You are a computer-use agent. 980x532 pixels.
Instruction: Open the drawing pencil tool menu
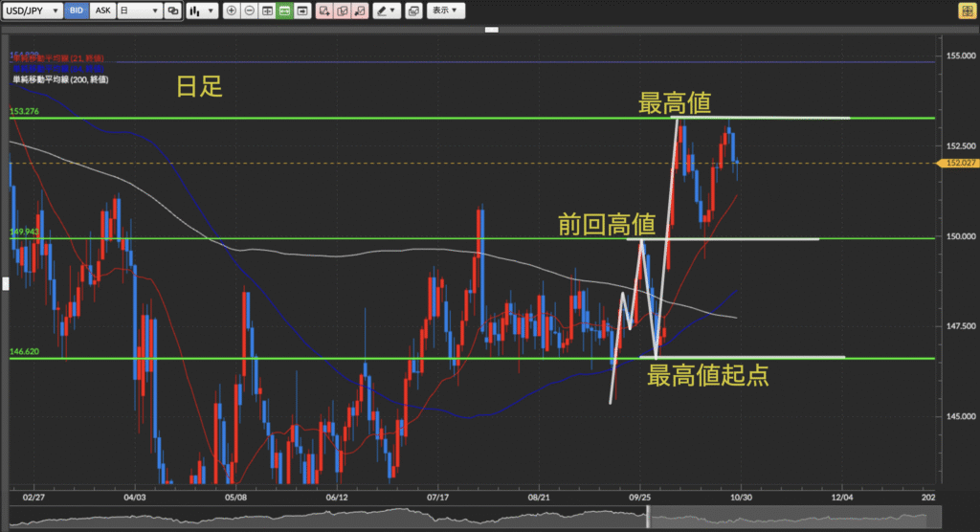click(x=387, y=11)
